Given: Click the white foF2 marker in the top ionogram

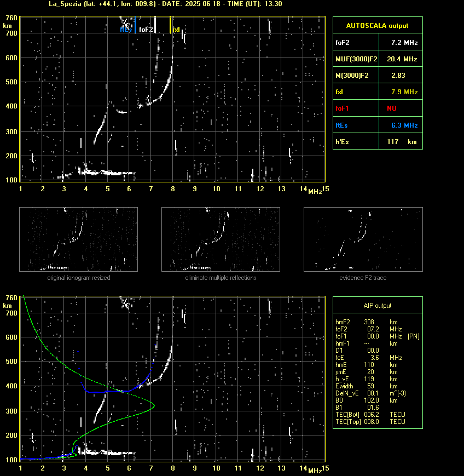Looking at the screenshot, I should (155, 25).
